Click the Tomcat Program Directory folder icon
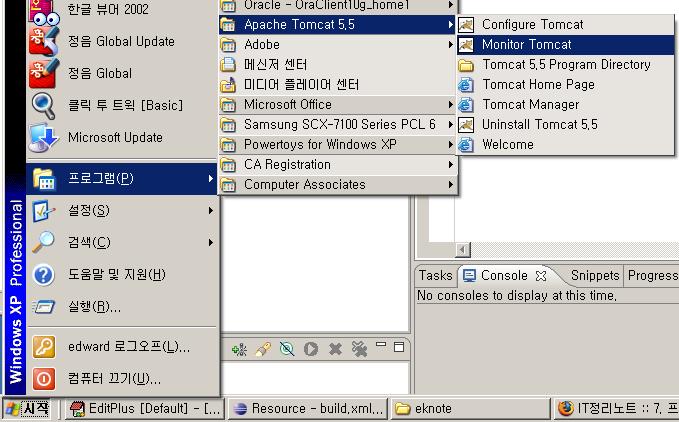679x422 pixels. tap(466, 65)
